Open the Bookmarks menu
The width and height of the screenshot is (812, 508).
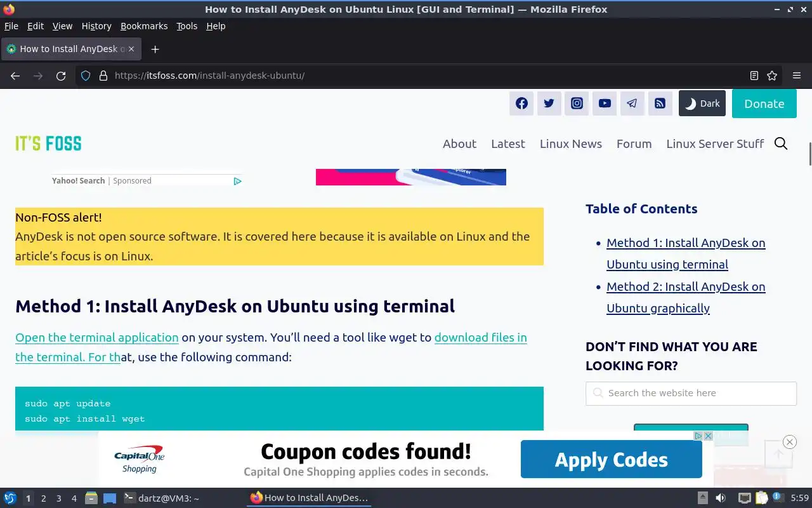coord(144,26)
